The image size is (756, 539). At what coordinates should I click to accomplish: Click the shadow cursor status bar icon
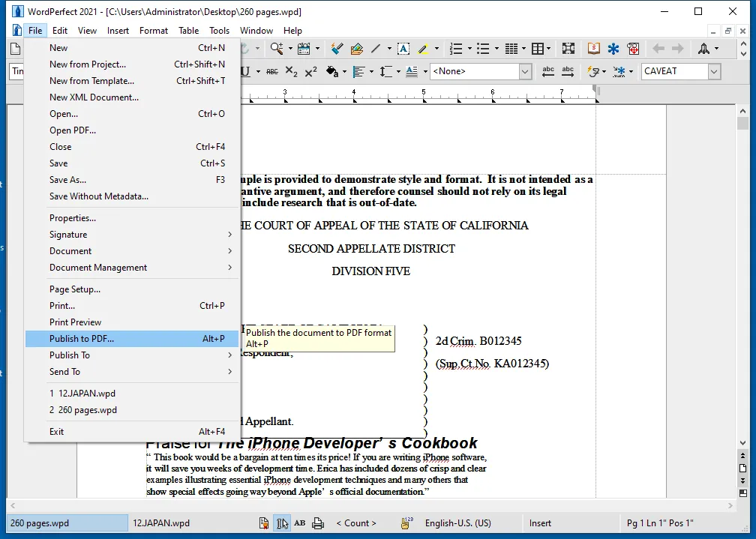pyautogui.click(x=282, y=523)
